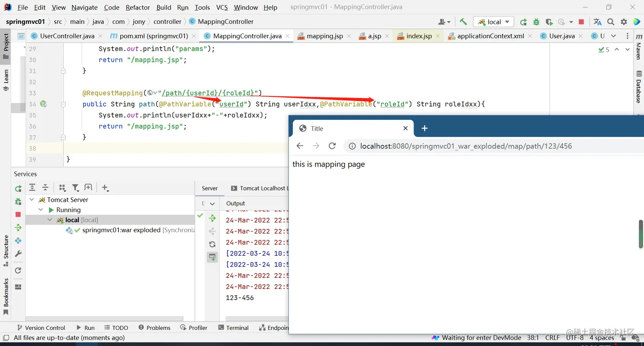Image resolution: width=644 pixels, height=346 pixels.
Task: Open the Translate tool icon
Action: [x=598, y=22]
